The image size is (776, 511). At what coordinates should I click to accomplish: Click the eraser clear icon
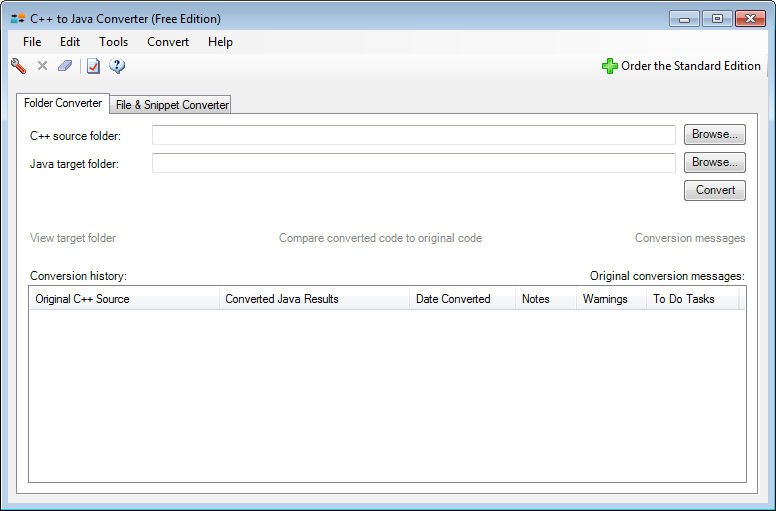[x=65, y=66]
